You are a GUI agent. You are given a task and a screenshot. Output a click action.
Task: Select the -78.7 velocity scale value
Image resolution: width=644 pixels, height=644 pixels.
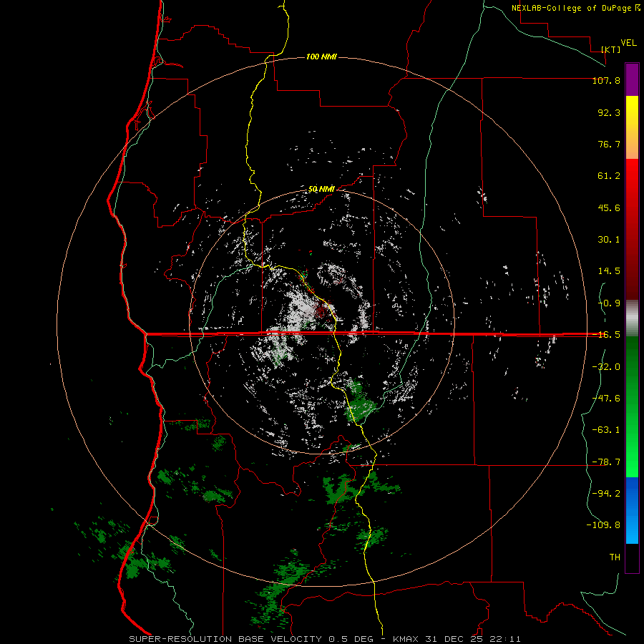click(x=606, y=462)
